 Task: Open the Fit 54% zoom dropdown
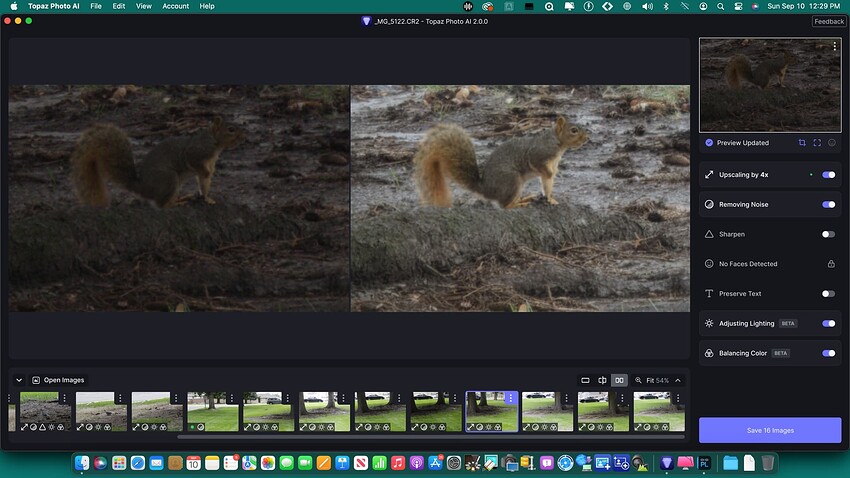(x=660, y=380)
